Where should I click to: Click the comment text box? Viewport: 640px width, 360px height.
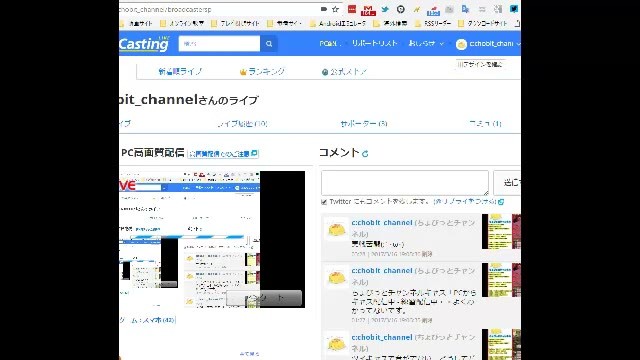point(404,182)
